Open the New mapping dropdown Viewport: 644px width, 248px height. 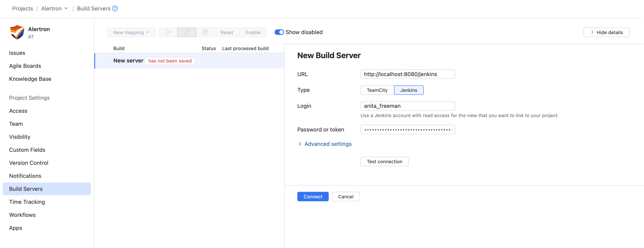(131, 32)
